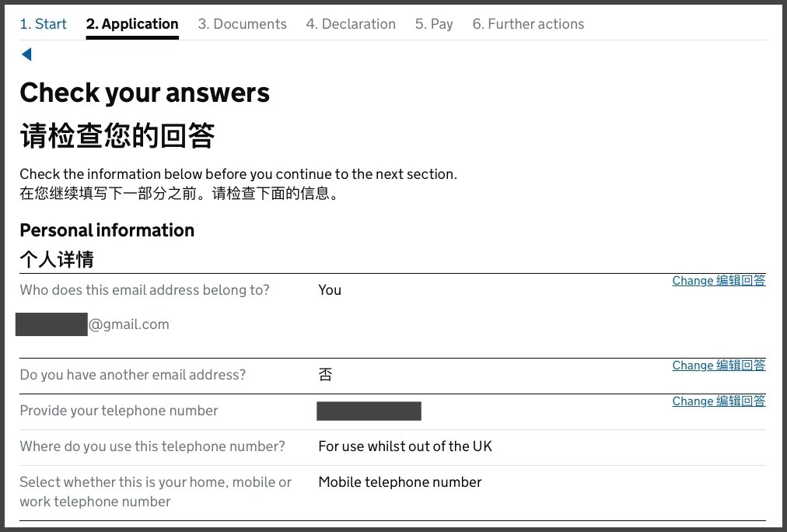787x532 pixels.
Task: Change the another email address answer
Action: [x=719, y=366]
